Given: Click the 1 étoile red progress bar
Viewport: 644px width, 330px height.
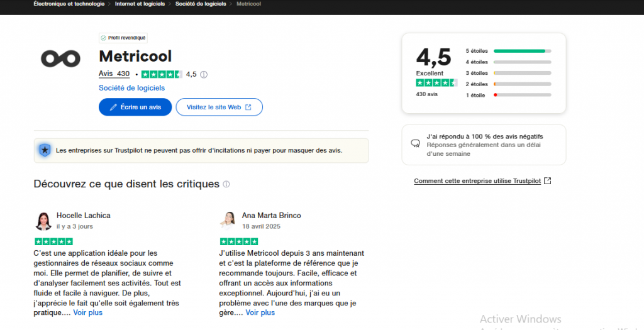Looking at the screenshot, I should click(x=523, y=95).
